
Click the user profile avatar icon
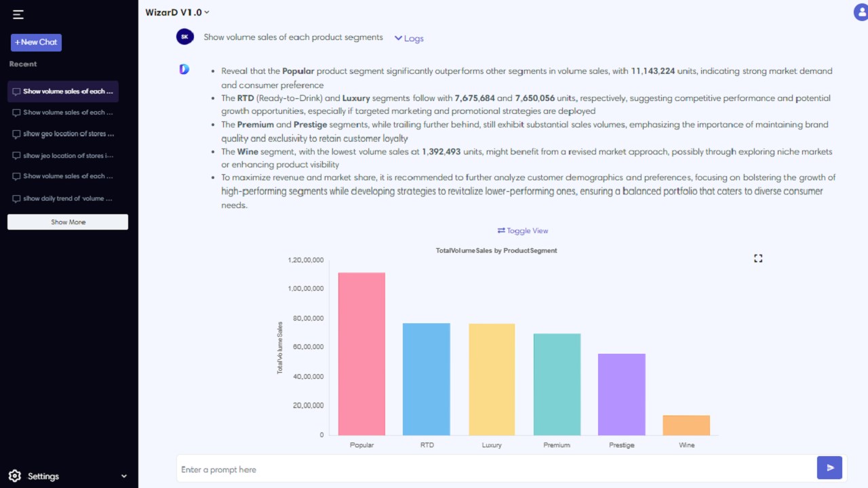(x=861, y=12)
